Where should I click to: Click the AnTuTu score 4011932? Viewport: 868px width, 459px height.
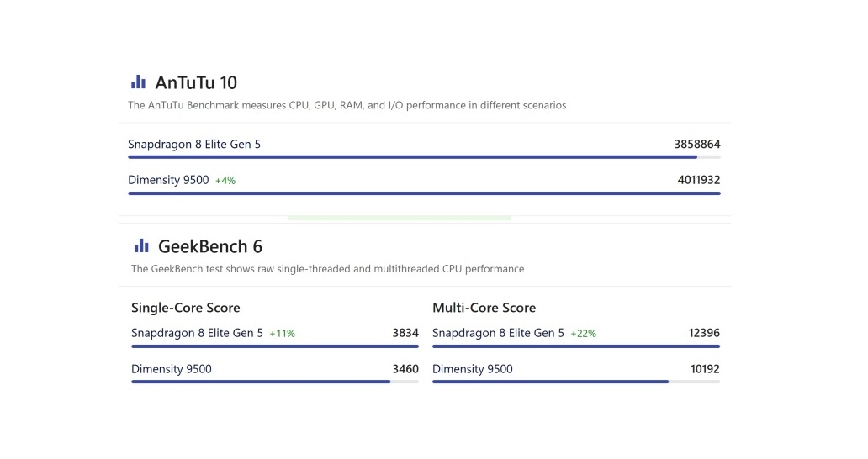pyautogui.click(x=696, y=180)
